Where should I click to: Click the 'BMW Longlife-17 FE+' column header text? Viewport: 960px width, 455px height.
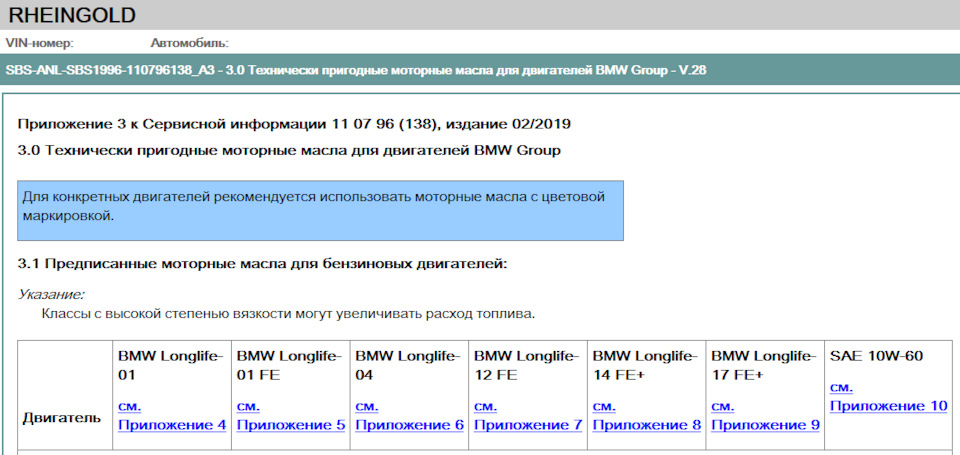coord(765,366)
